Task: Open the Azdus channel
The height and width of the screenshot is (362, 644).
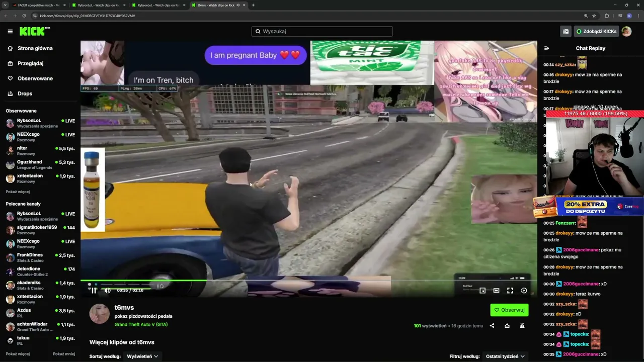Action: coord(40,313)
